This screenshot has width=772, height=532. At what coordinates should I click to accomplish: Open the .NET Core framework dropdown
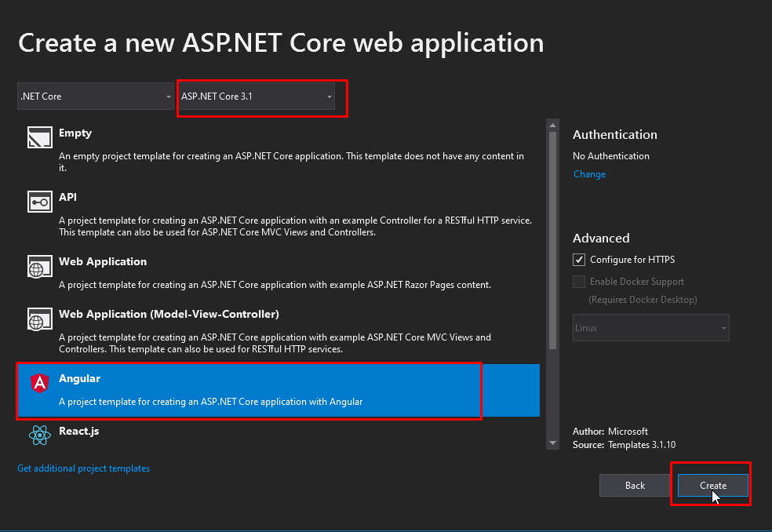[96, 97]
